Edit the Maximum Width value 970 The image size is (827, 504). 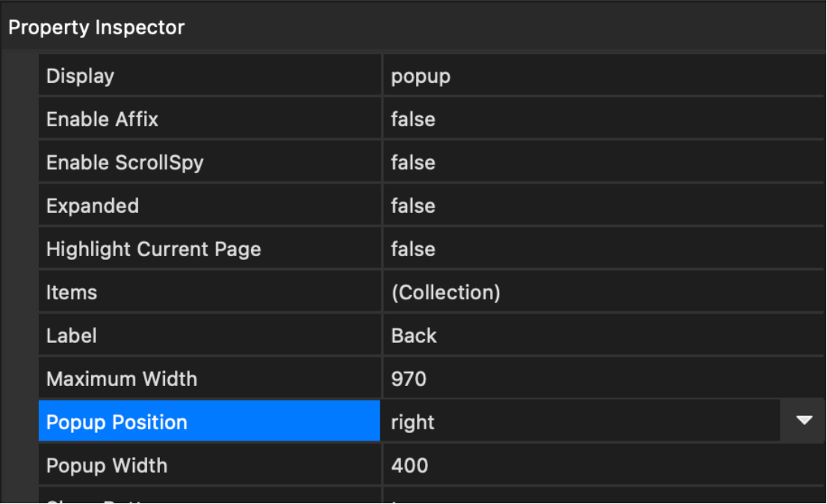point(409,379)
